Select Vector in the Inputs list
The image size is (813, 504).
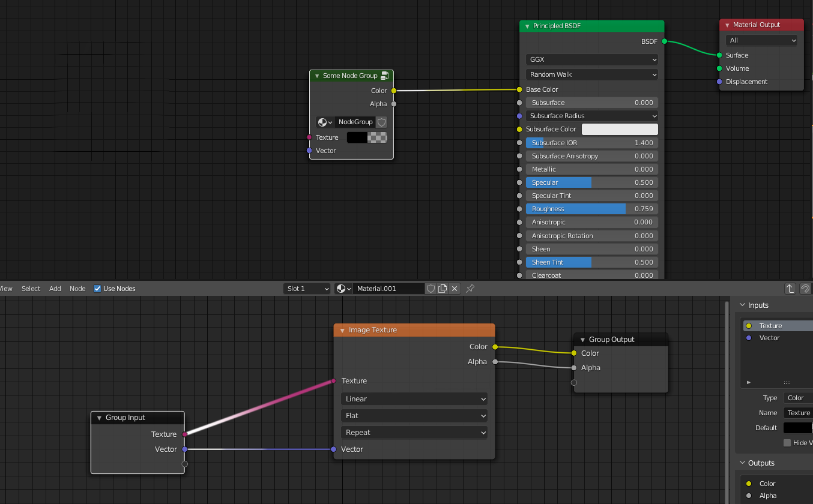778,338
